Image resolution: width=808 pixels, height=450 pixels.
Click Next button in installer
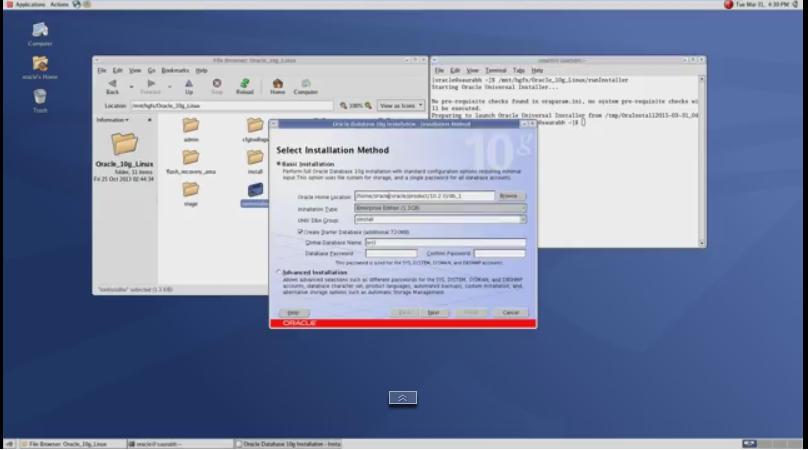tap(433, 313)
